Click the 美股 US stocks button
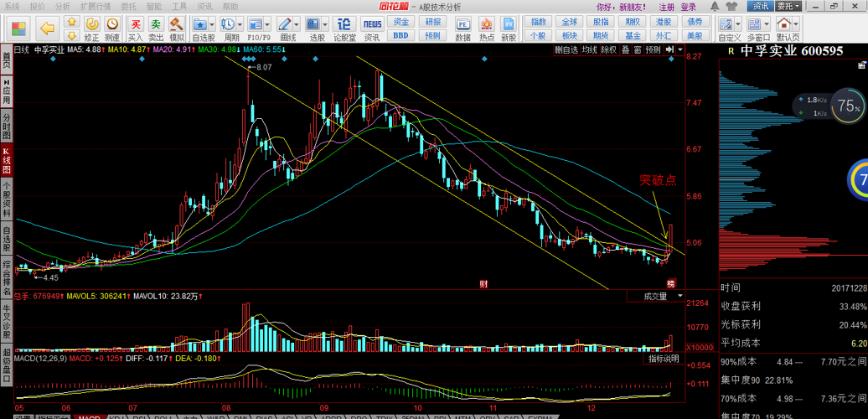This screenshot has height=419, width=868. click(695, 35)
